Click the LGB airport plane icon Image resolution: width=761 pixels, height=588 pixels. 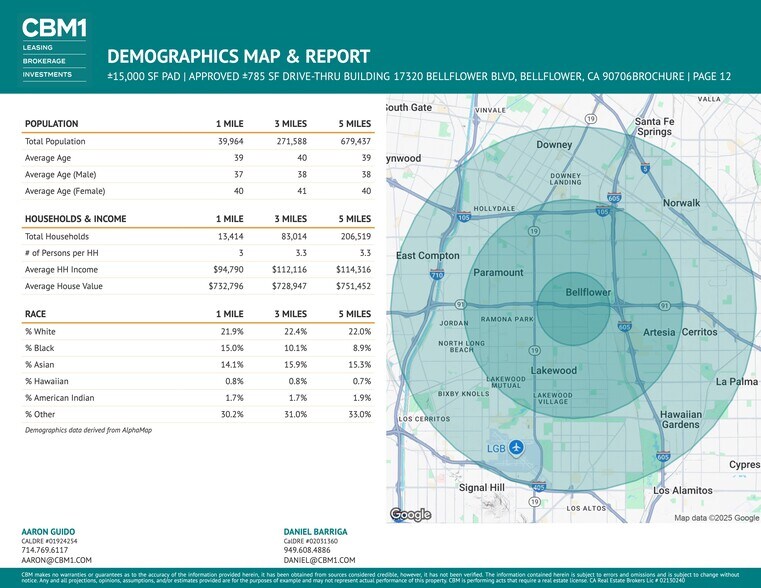pos(516,447)
